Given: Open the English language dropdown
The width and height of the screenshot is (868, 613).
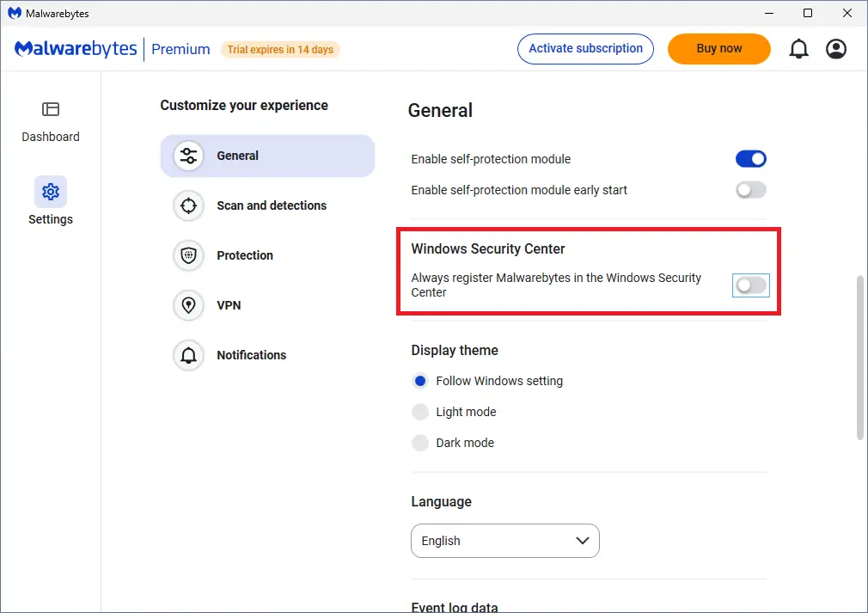Looking at the screenshot, I should [504, 541].
